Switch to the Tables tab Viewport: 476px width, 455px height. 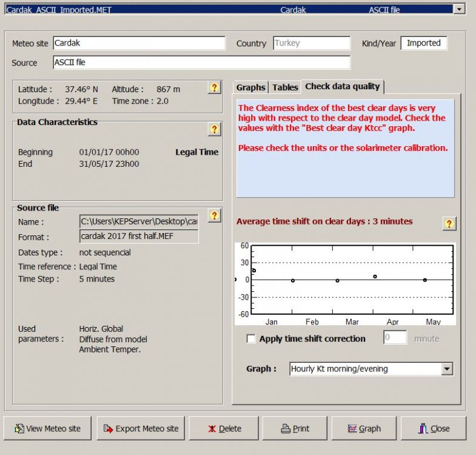pos(285,87)
